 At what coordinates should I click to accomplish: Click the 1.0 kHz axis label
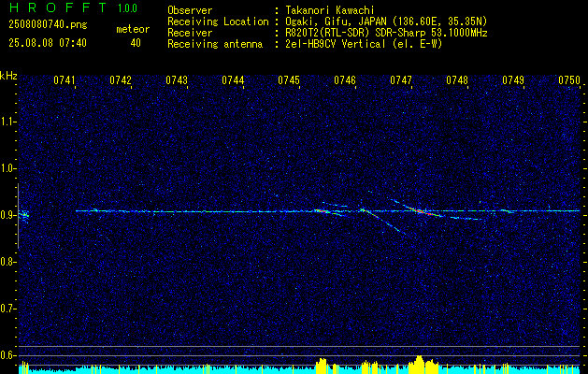click(x=7, y=168)
